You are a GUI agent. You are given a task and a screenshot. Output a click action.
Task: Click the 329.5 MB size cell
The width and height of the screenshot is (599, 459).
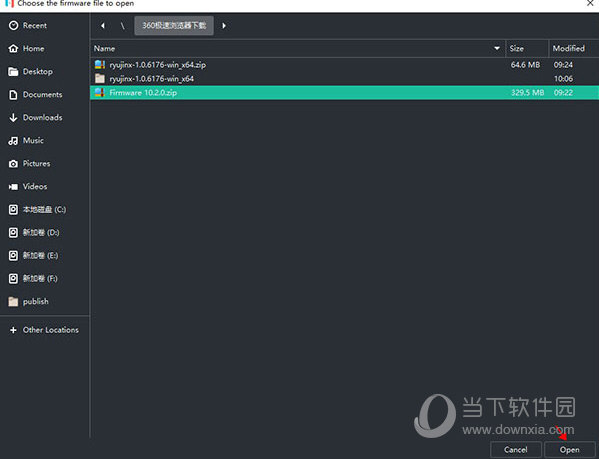click(x=528, y=92)
